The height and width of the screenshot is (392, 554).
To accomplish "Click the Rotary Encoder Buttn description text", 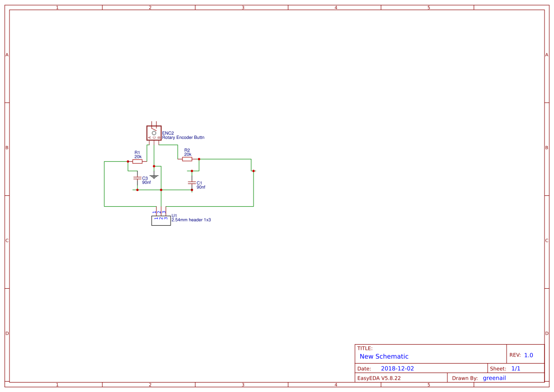I will tap(183, 137).
